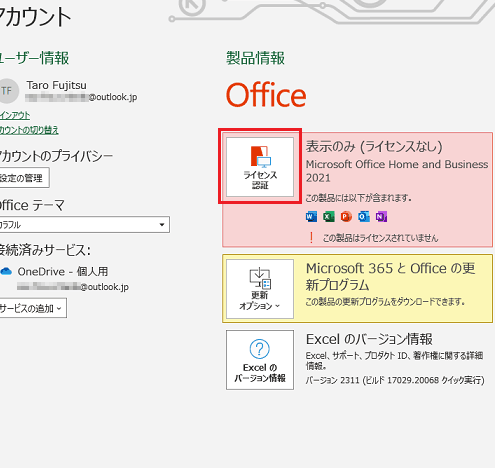Click the 接続済みサービス heading

(x=45, y=250)
